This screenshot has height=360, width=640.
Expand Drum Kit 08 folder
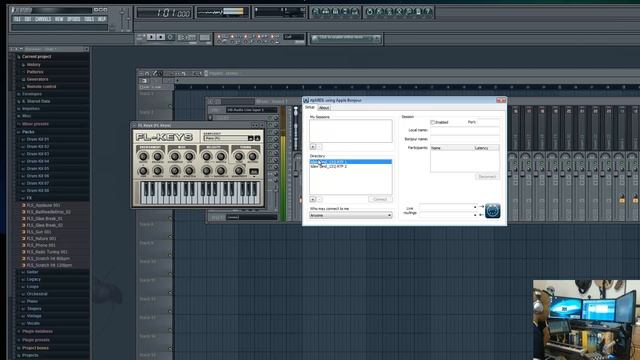pos(38,191)
